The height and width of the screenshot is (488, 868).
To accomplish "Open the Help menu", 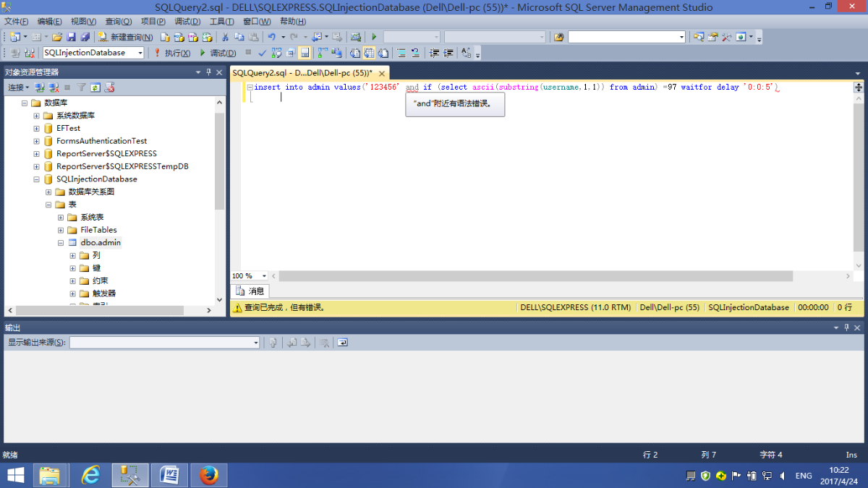I will coord(292,22).
